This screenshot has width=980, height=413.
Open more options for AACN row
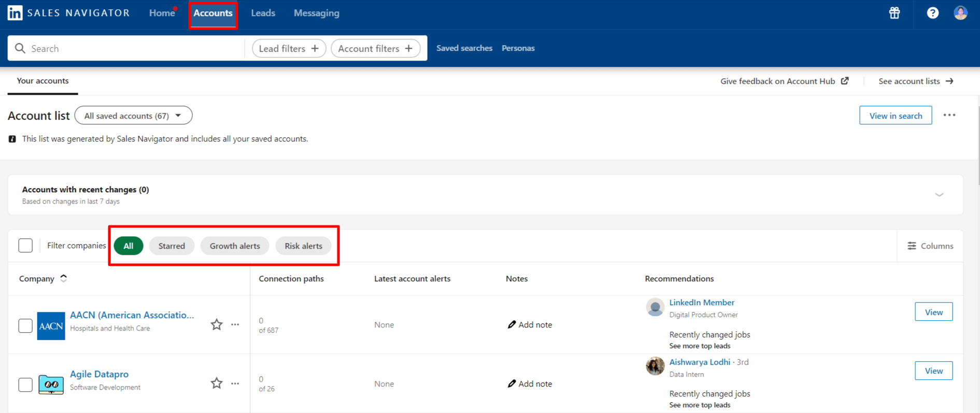(235, 325)
